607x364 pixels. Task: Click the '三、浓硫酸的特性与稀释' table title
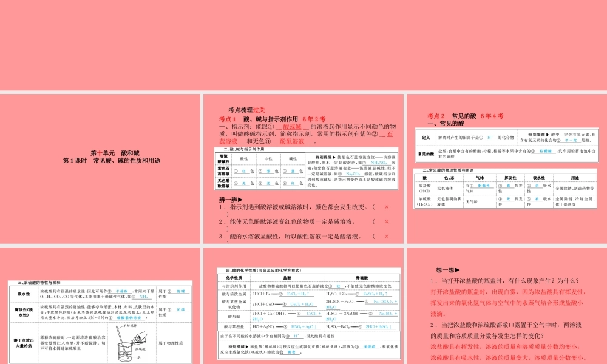(39, 283)
